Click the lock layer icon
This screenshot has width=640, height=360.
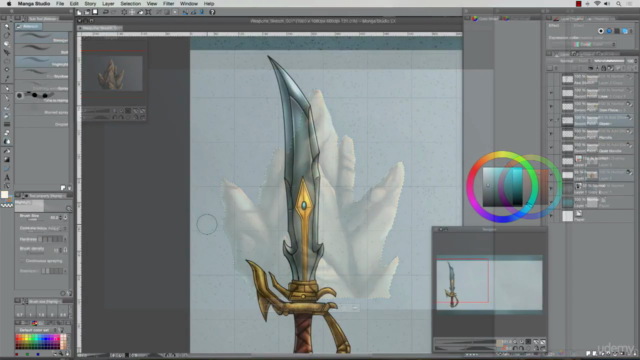point(603,68)
